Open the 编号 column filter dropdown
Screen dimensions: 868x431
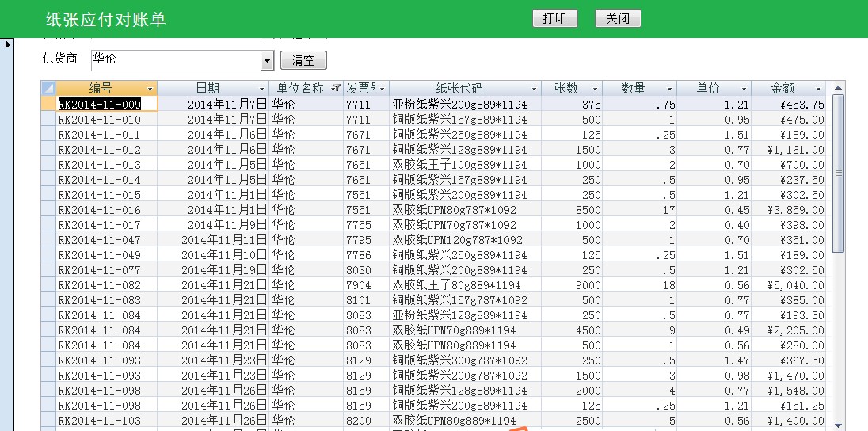click(150, 89)
